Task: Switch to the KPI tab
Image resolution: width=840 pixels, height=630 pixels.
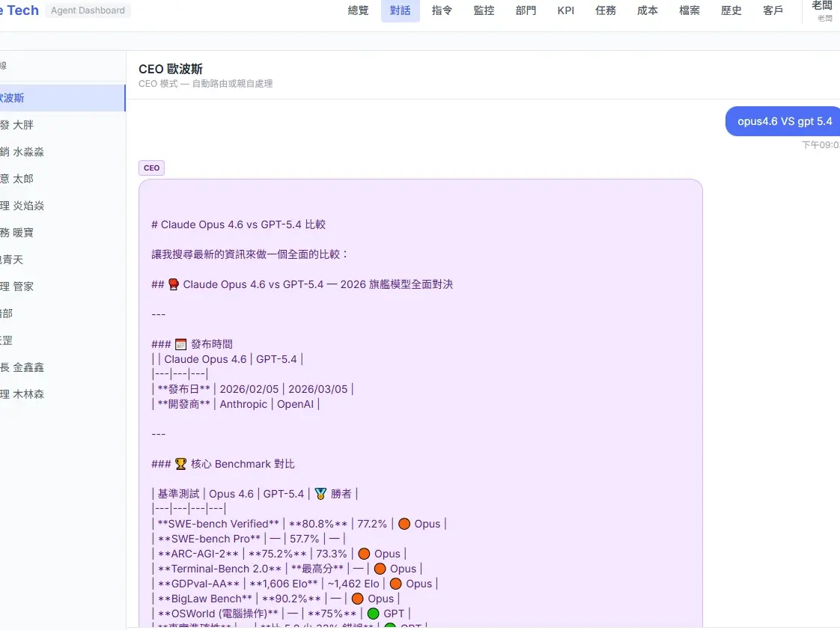Action: (x=566, y=10)
